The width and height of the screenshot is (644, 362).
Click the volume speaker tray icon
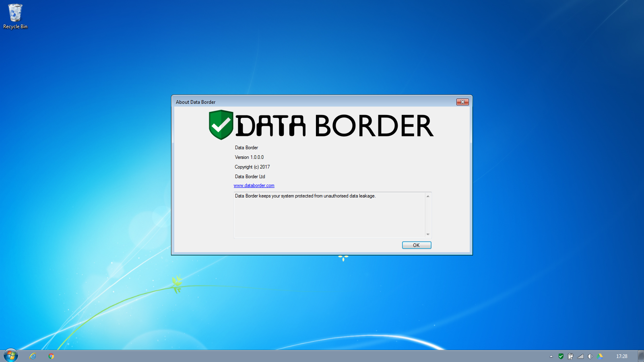click(x=590, y=356)
